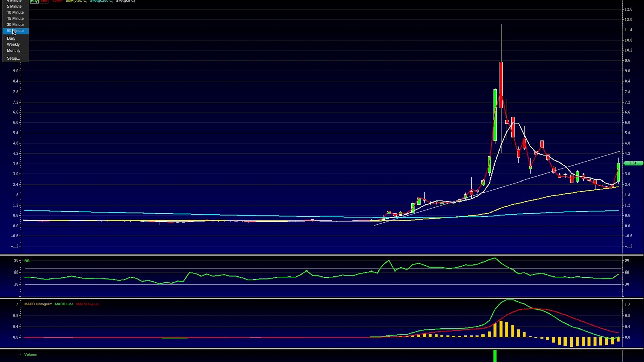Choose 15 Minute from the interval menu
644x362 pixels.
click(x=15, y=18)
